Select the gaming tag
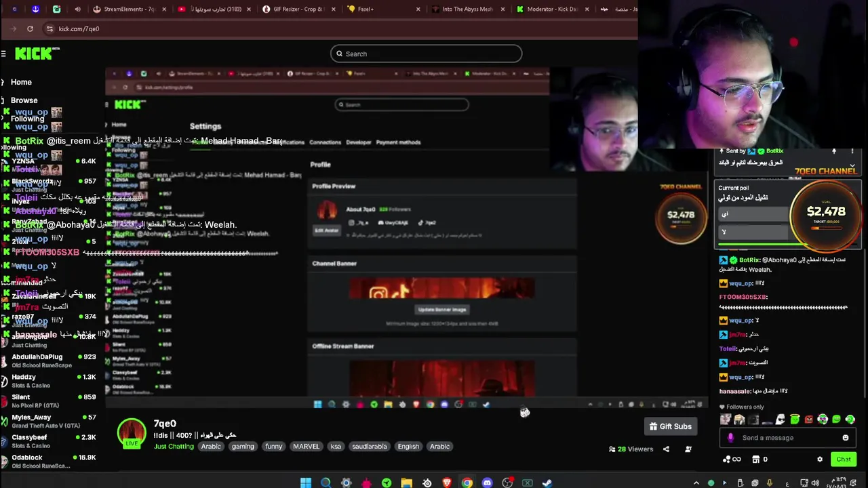 (243, 446)
